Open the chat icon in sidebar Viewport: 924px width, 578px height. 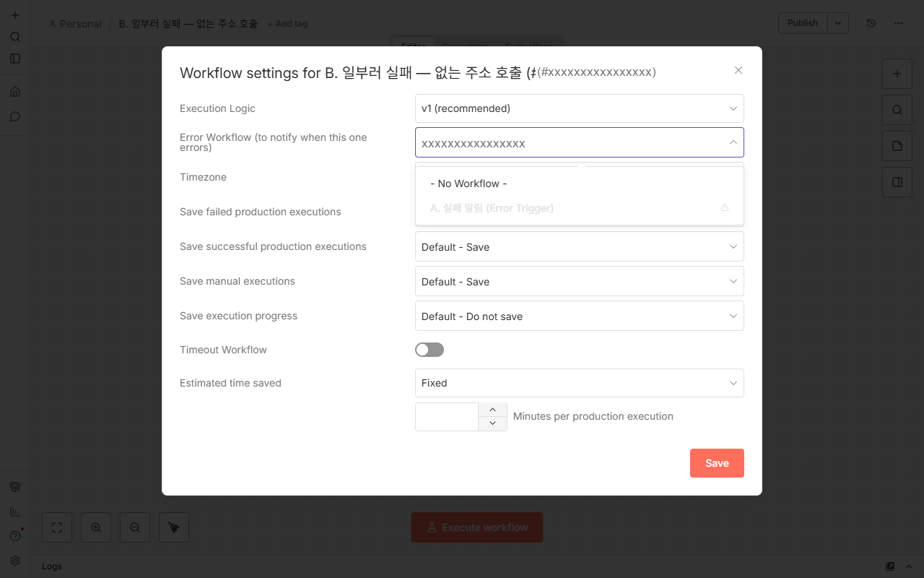(x=15, y=116)
